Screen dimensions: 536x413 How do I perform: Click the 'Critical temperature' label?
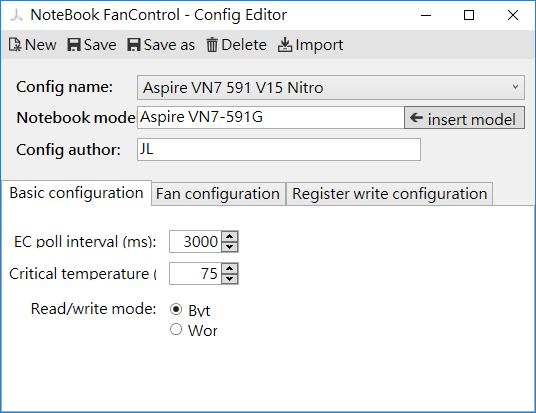click(x=83, y=274)
